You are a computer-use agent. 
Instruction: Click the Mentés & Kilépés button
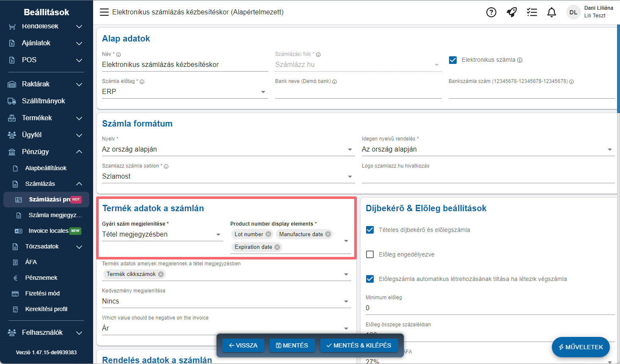click(359, 345)
